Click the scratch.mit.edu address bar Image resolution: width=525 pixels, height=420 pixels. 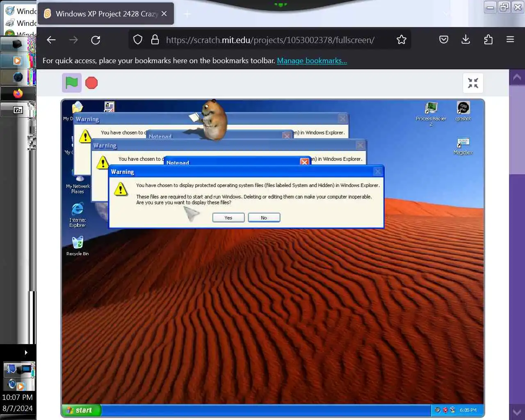click(270, 40)
